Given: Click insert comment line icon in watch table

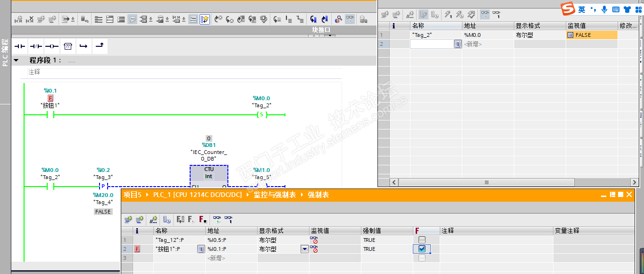Looking at the screenshot, I should (x=410, y=15).
